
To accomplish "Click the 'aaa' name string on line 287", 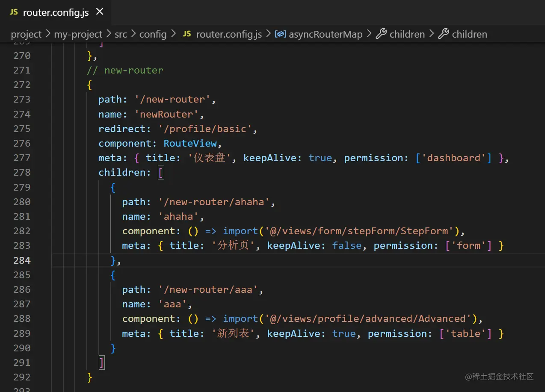I will [173, 304].
